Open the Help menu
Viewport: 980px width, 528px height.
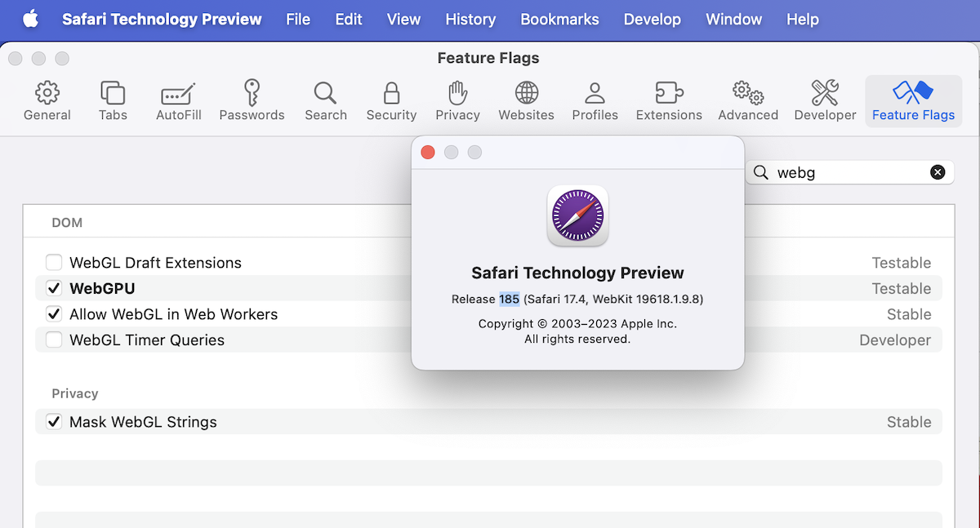pos(802,19)
